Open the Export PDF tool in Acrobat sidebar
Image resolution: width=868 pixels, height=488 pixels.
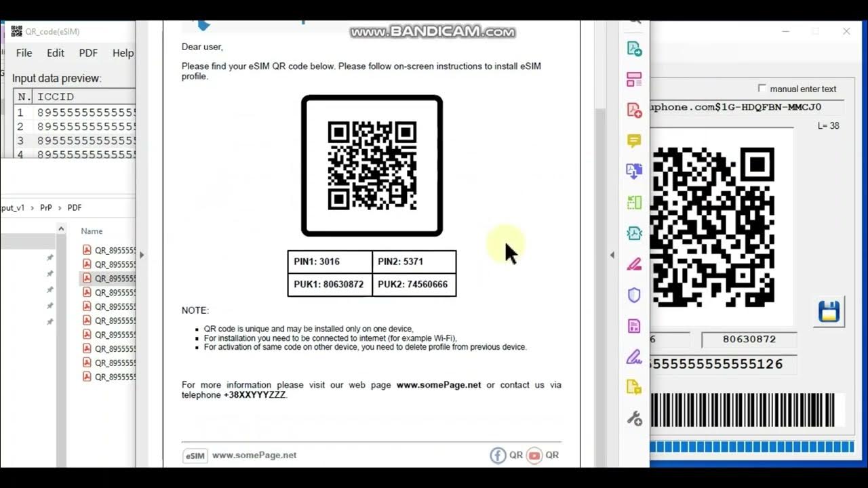634,49
